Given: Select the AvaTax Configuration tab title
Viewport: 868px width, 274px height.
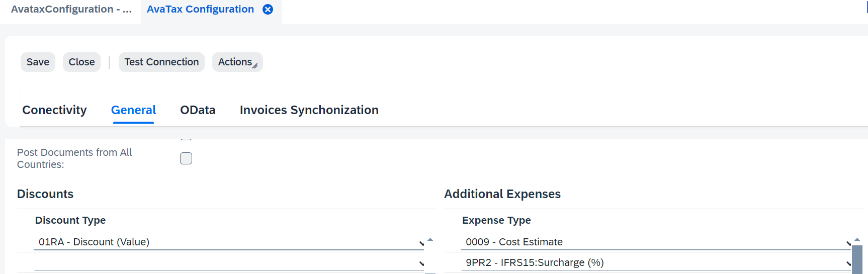Looking at the screenshot, I should [200, 10].
